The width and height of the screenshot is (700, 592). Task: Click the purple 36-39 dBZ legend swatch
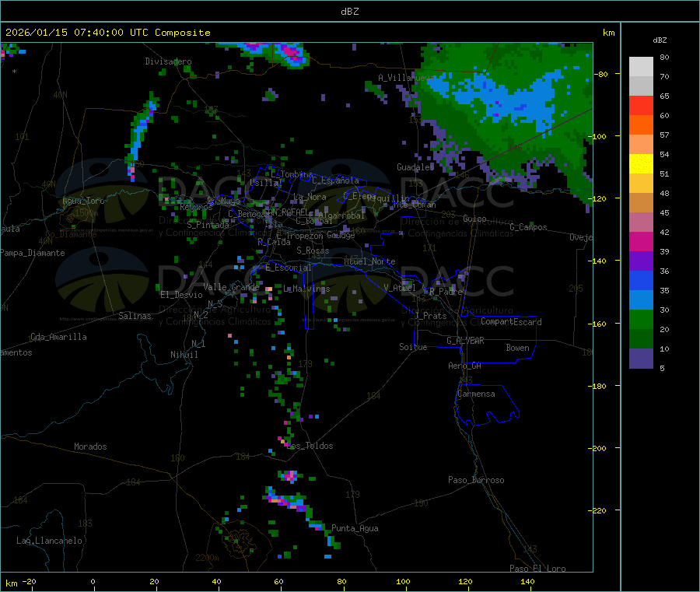[x=641, y=261]
